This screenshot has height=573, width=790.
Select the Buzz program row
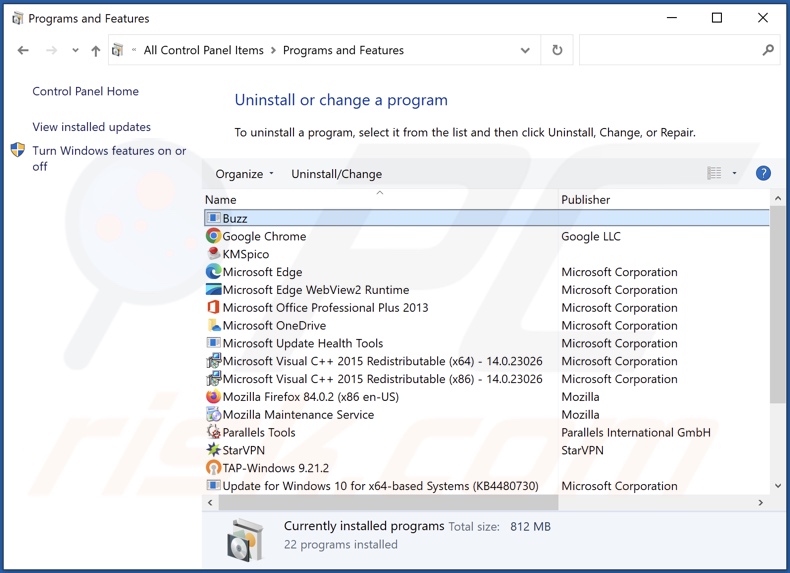pyautogui.click(x=487, y=218)
